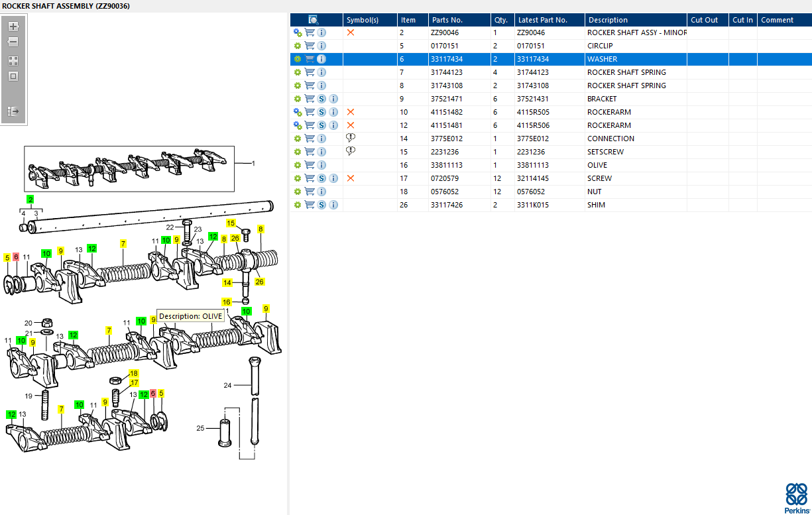Add SHIM to the shopping cart
Viewport: 812px width, 515px height.
310,205
